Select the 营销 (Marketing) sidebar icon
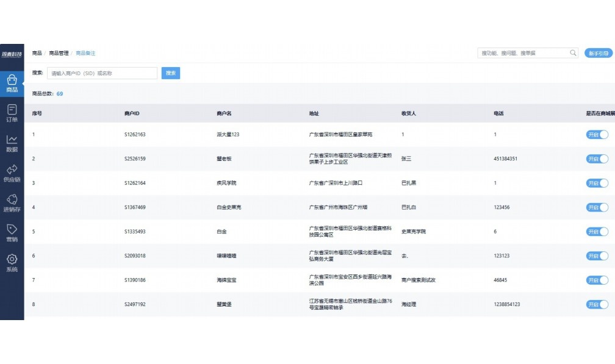 coord(11,230)
